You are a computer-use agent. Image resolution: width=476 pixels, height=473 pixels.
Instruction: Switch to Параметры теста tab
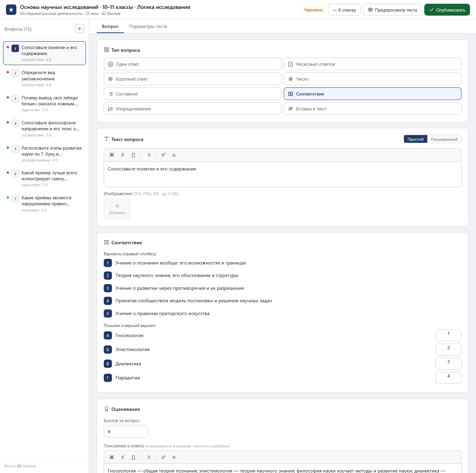tap(148, 26)
